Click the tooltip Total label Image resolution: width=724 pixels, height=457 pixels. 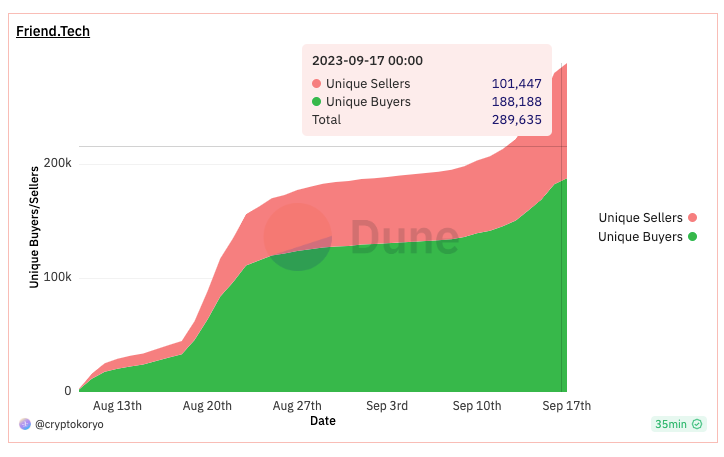point(326,120)
